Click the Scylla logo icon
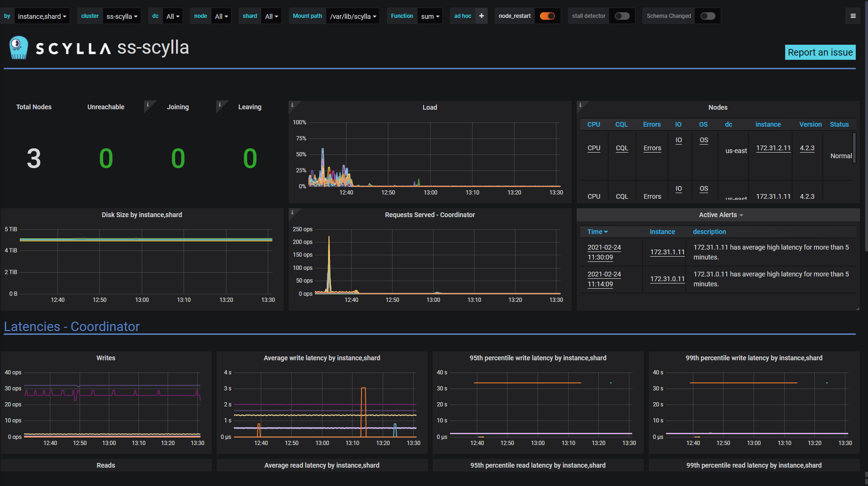Screen dimensions: 868x486 (18, 47)
